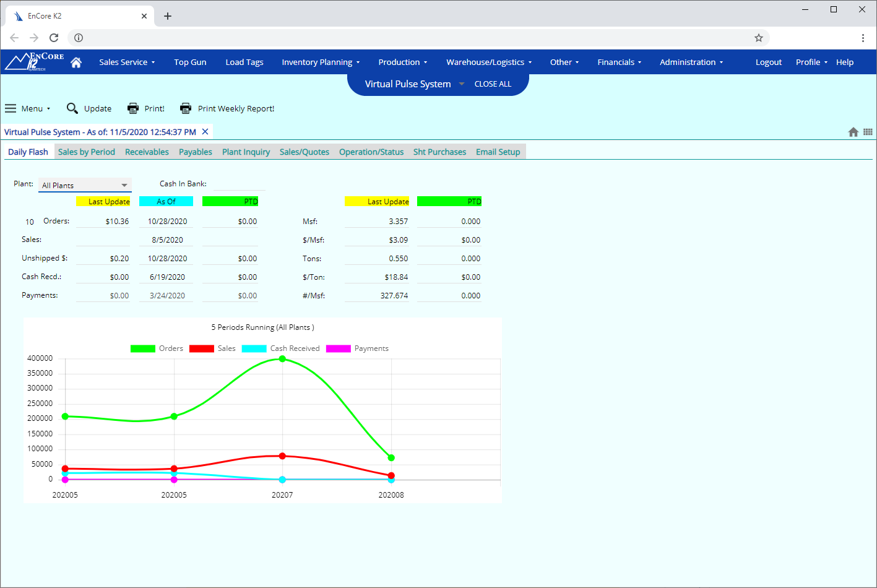
Task: Open the Plant dropdown showing All Plants
Action: [85, 185]
